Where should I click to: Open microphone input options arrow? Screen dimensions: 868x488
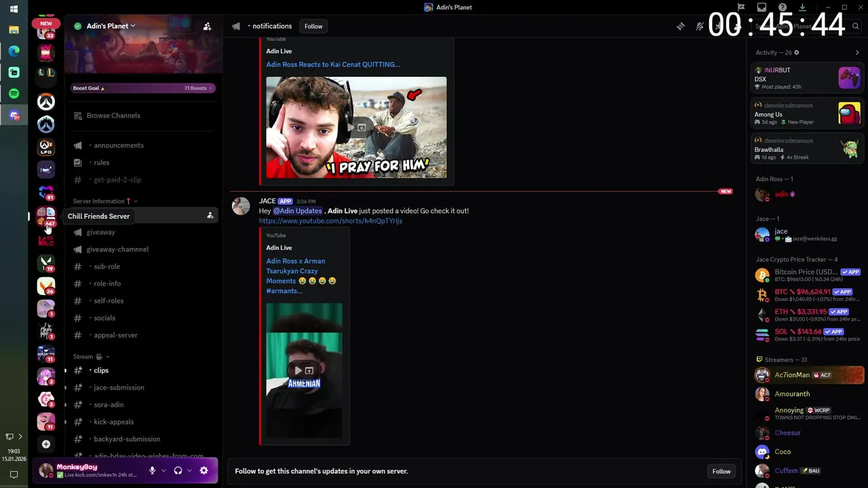tap(163, 470)
